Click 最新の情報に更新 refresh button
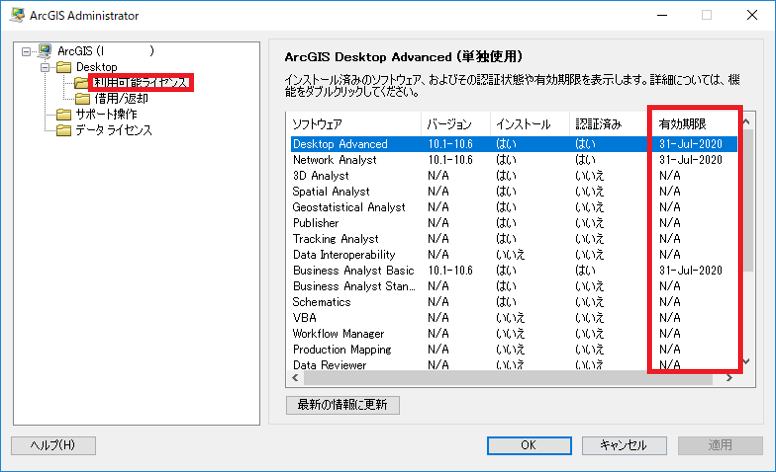The width and height of the screenshot is (776, 472). coord(342,405)
